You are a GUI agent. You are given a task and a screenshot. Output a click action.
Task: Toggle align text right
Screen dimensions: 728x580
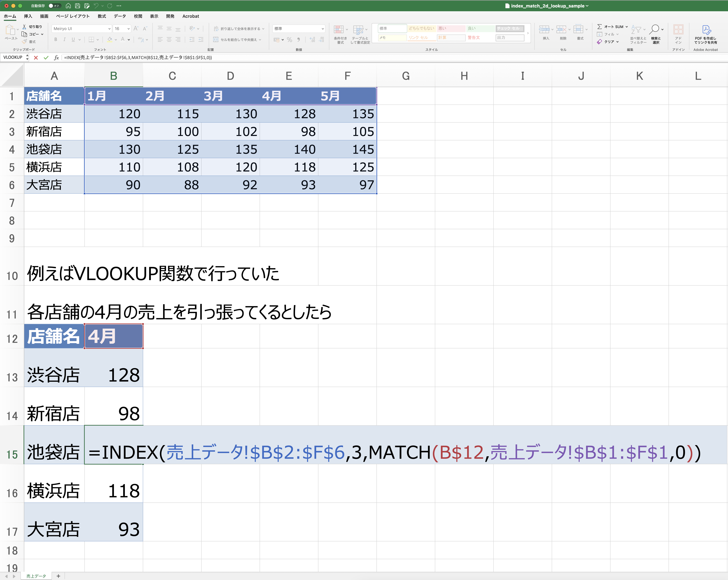178,39
